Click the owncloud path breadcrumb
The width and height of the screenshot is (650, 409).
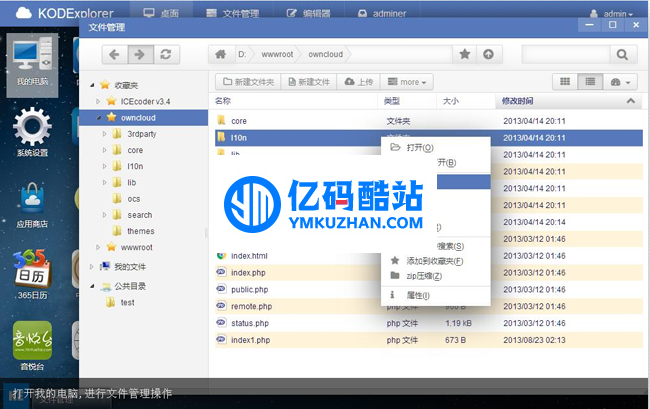tap(325, 54)
